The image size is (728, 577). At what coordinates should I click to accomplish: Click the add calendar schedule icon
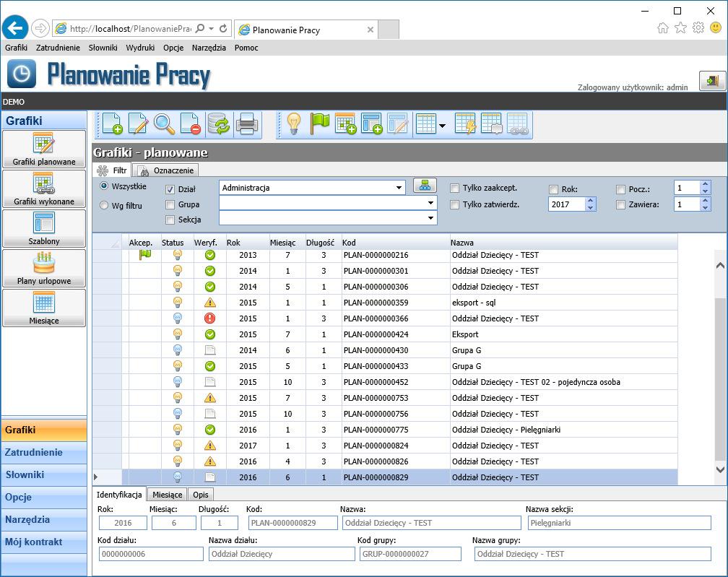coord(345,124)
